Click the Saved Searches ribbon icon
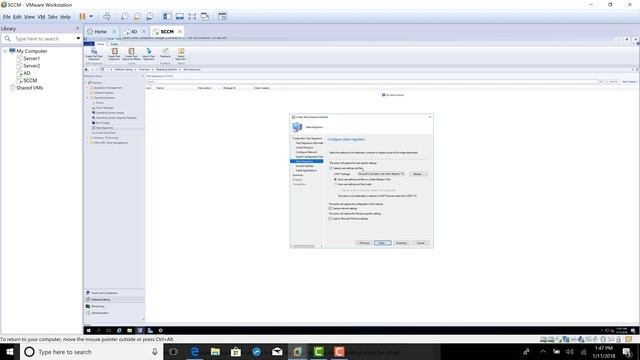The height and width of the screenshot is (360, 640). pyautogui.click(x=181, y=54)
